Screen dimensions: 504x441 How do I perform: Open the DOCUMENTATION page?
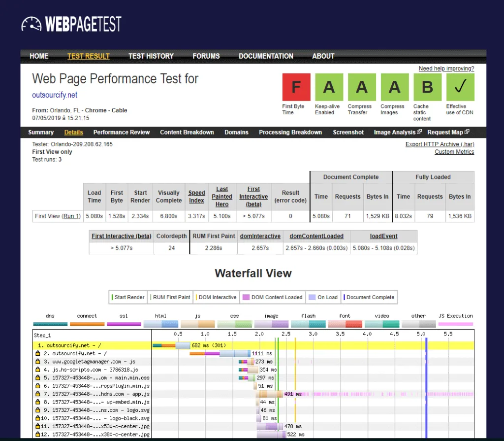pyautogui.click(x=266, y=56)
